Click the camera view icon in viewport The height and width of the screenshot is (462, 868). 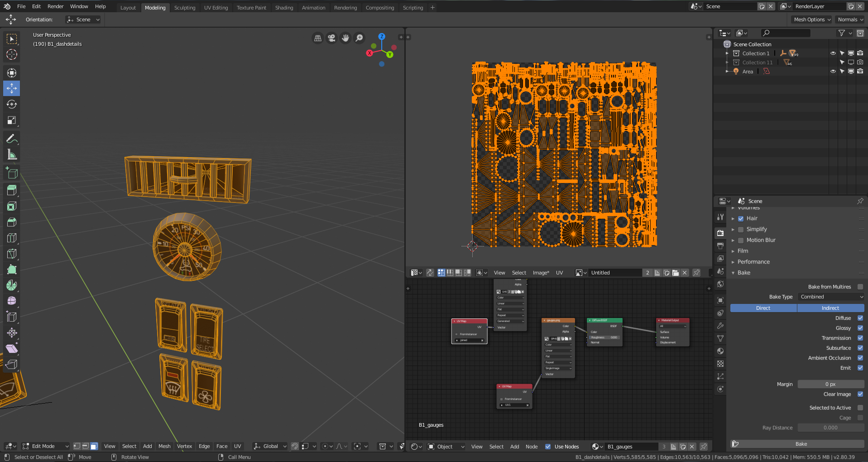coord(332,38)
